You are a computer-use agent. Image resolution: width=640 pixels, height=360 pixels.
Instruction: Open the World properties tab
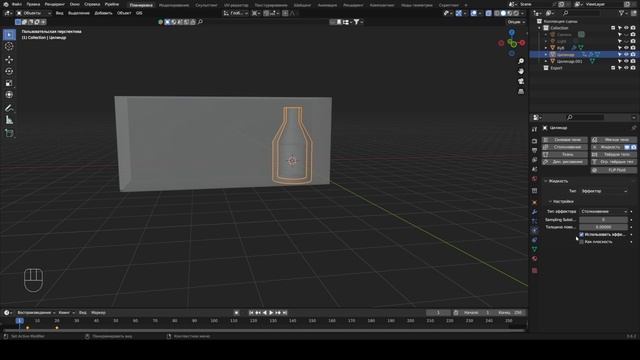tap(534, 179)
